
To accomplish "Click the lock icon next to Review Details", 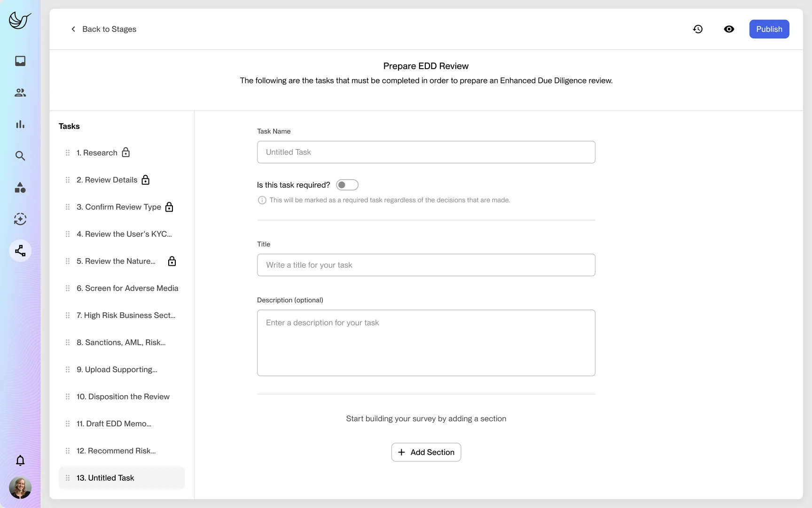I will tap(146, 180).
